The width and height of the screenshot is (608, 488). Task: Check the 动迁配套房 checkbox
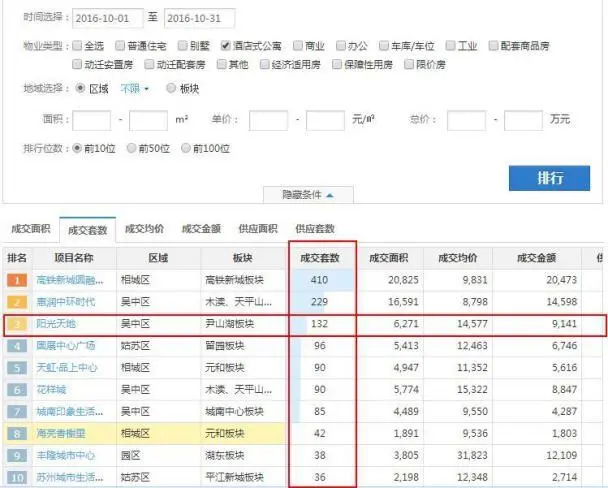tap(149, 64)
